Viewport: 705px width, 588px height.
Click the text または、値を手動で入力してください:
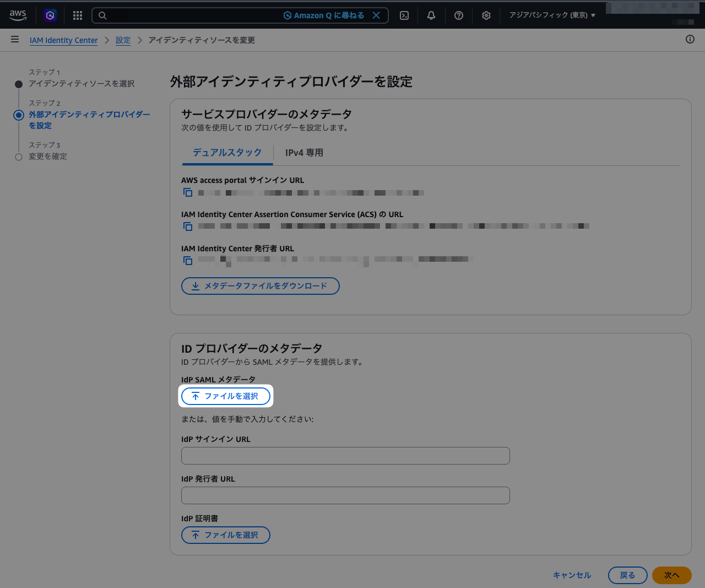pyautogui.click(x=247, y=419)
